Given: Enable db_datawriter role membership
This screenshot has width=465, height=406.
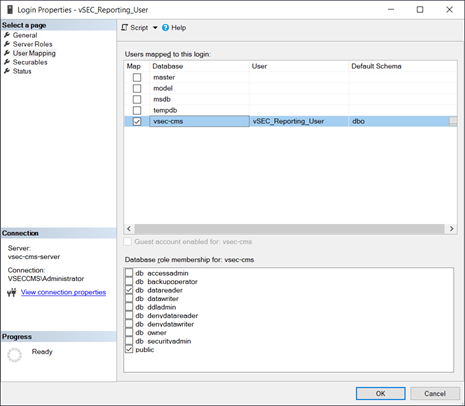Looking at the screenshot, I should tap(129, 299).
